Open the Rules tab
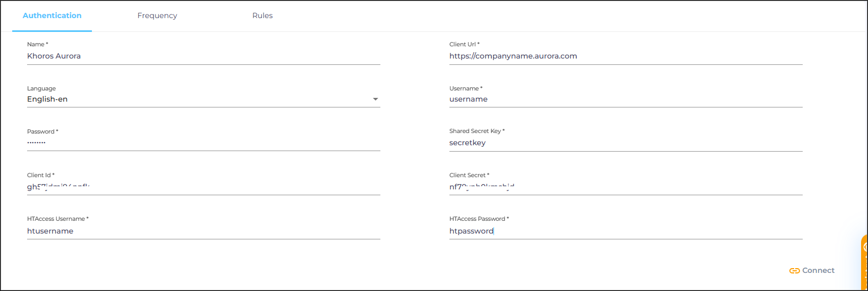Viewport: 868px width, 291px height. [262, 16]
